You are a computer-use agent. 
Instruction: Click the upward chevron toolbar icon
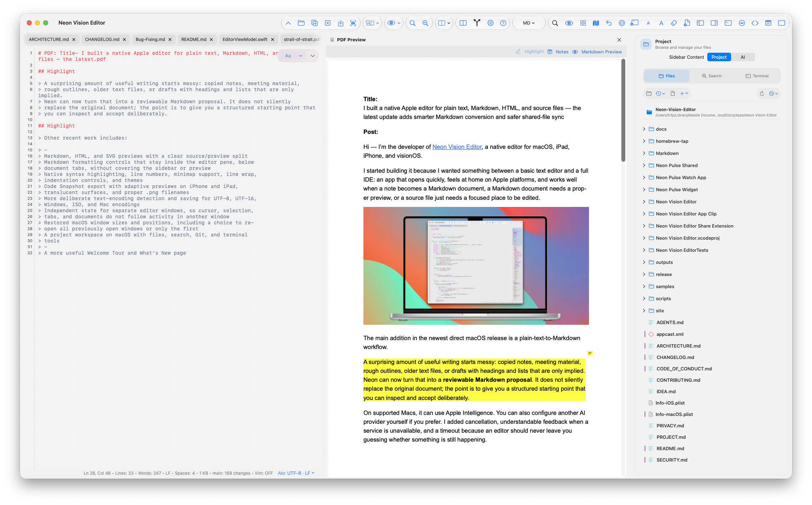pos(288,23)
